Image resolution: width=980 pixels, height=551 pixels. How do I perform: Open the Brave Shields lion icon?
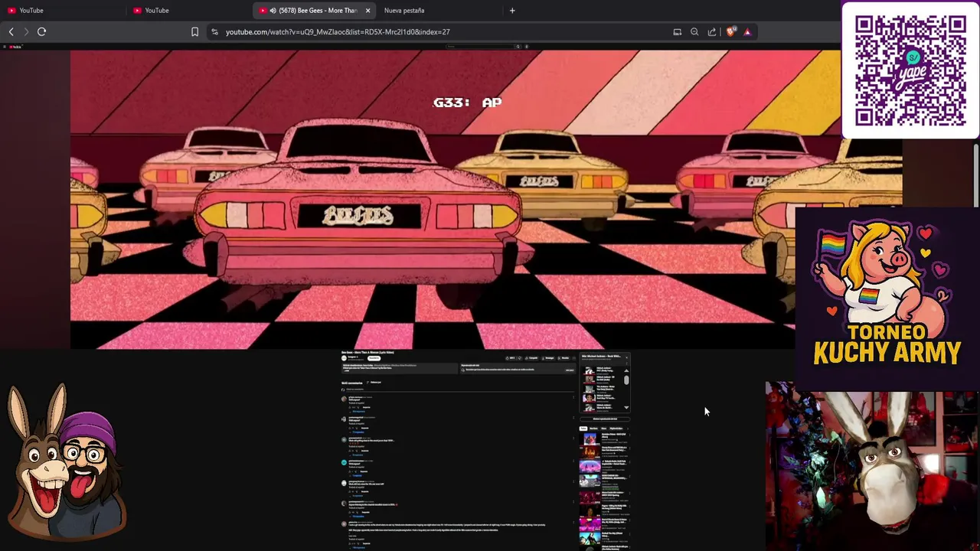pos(730,31)
